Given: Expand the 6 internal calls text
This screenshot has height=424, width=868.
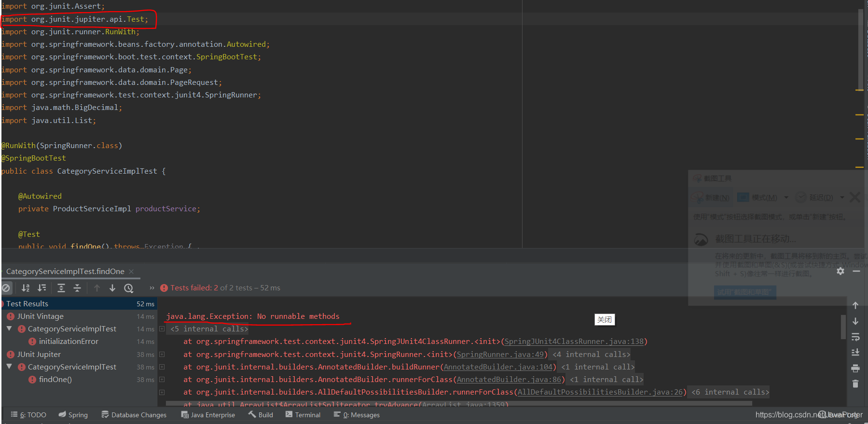Looking at the screenshot, I should point(730,392).
